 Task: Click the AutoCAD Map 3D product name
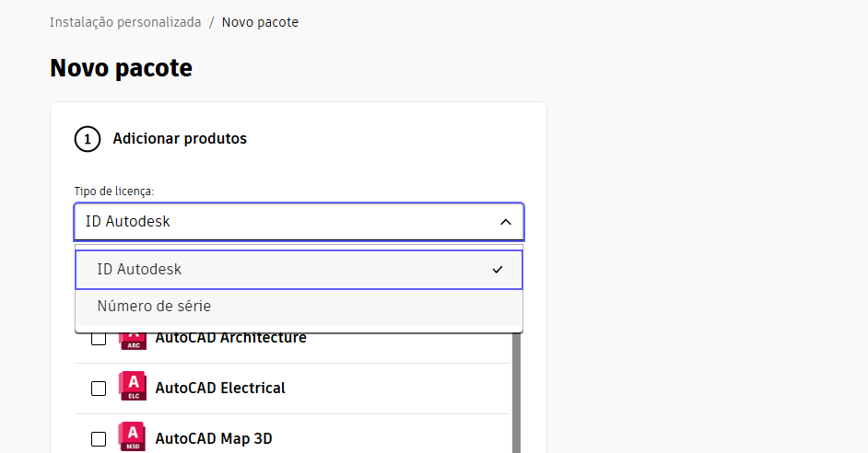tap(214, 438)
